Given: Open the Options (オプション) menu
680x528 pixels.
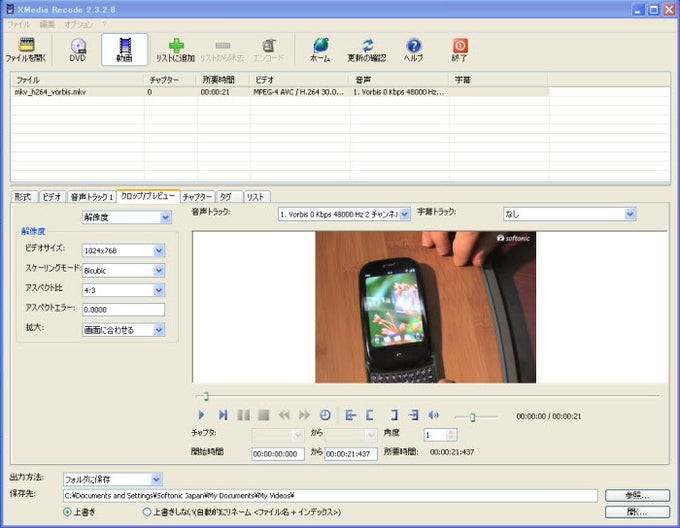Looking at the screenshot, I should coord(78,24).
